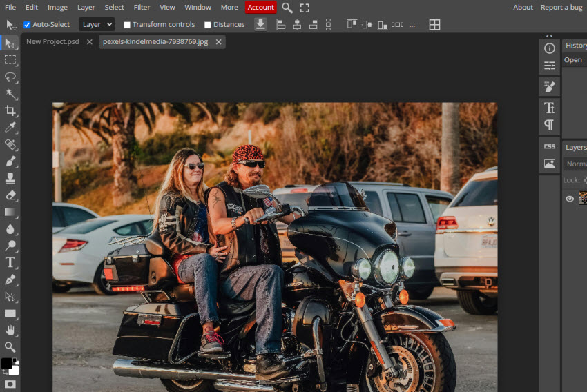Select the Eraser tool
The image size is (587, 392).
coord(10,195)
